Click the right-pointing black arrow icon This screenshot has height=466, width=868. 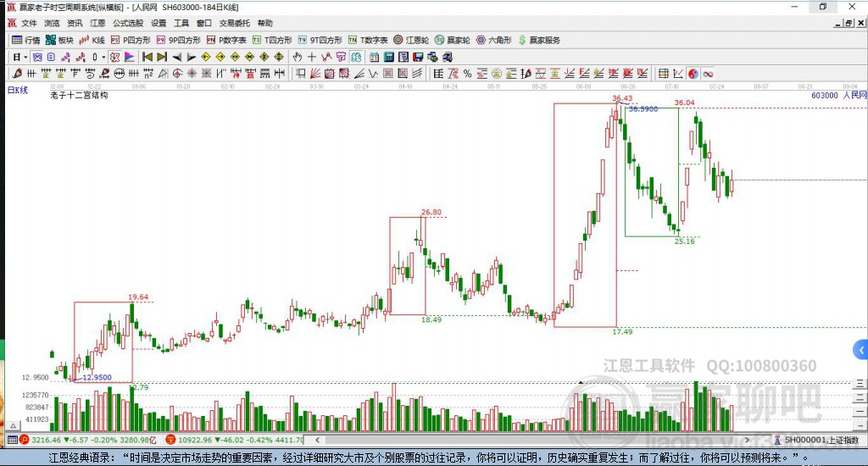[191, 57]
